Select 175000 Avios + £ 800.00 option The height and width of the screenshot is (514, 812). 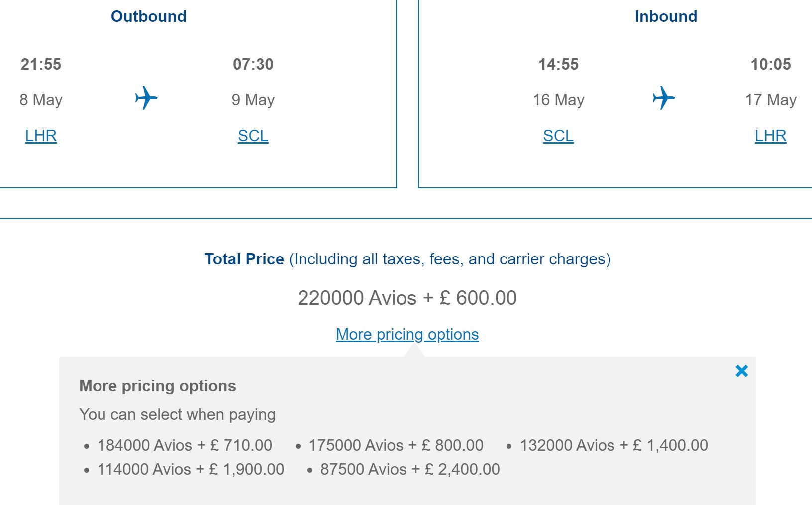396,445
